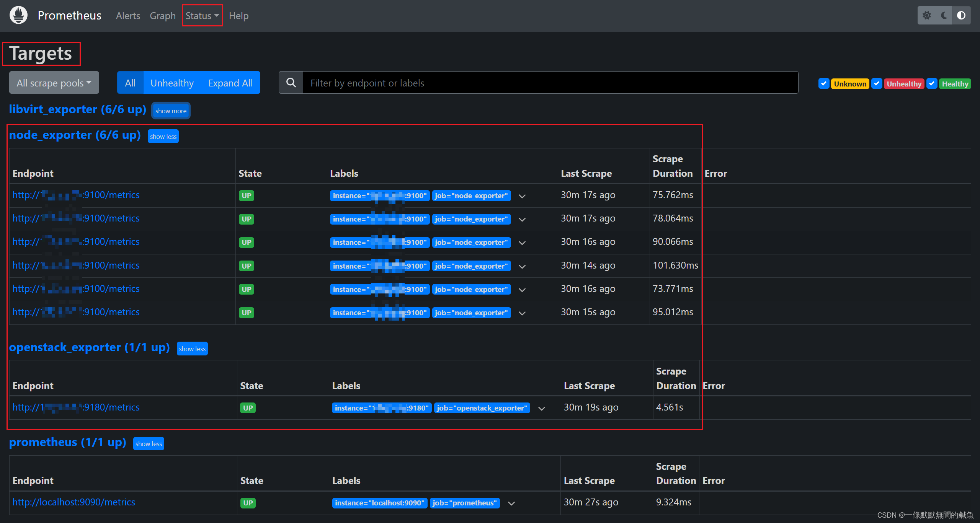Open the openstack_exporter (1/1 up) heading link
980x523 pixels.
click(x=90, y=347)
